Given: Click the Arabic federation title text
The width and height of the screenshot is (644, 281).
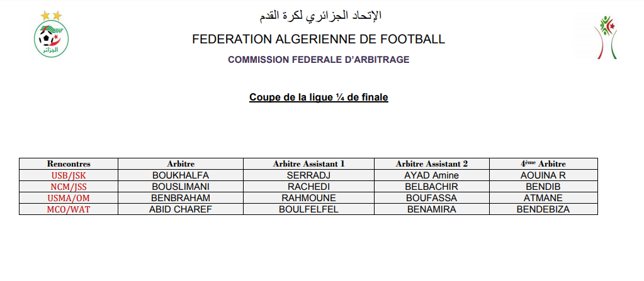Looking at the screenshot, I should pyautogui.click(x=319, y=15).
